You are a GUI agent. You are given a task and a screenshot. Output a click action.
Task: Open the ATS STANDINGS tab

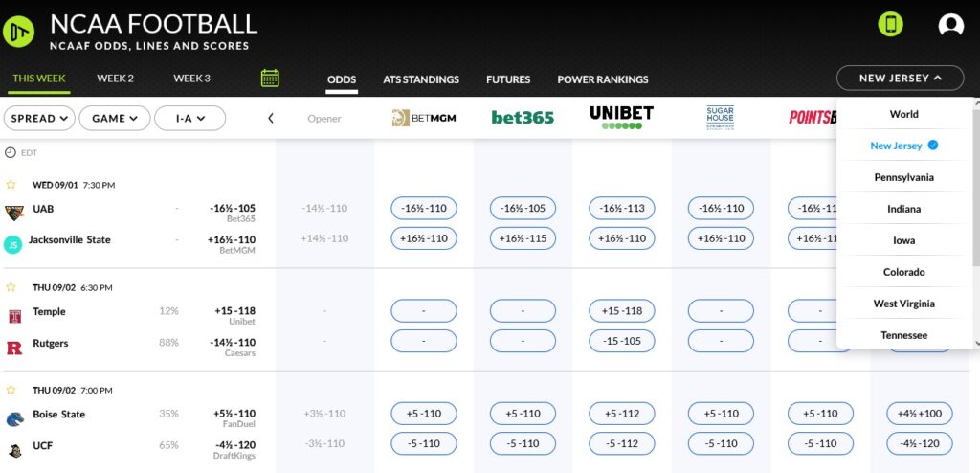(421, 80)
